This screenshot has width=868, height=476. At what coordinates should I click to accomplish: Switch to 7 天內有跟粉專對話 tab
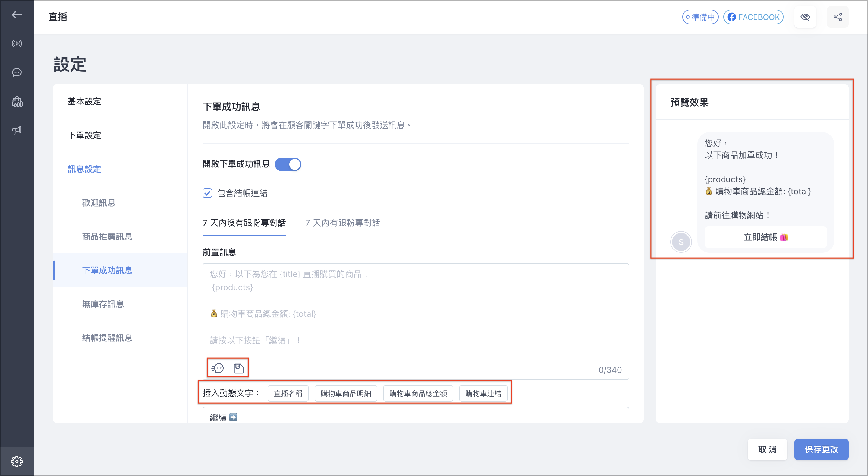(x=343, y=223)
